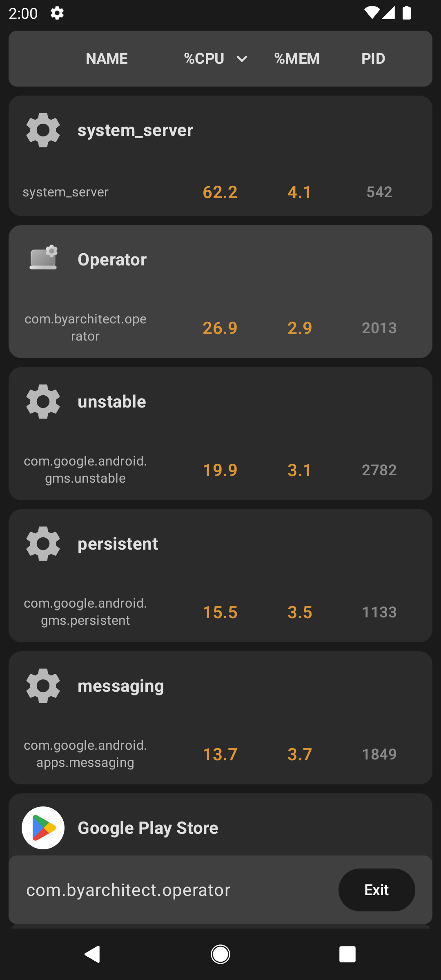The width and height of the screenshot is (441, 980).
Task: Open the com.google.android.apps.messaging process card
Action: 220,718
